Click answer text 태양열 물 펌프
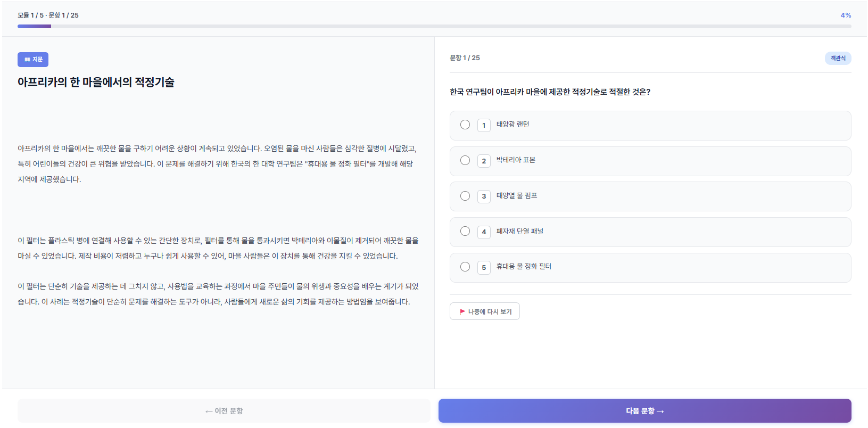This screenshot has height=428, width=868. pyautogui.click(x=517, y=196)
